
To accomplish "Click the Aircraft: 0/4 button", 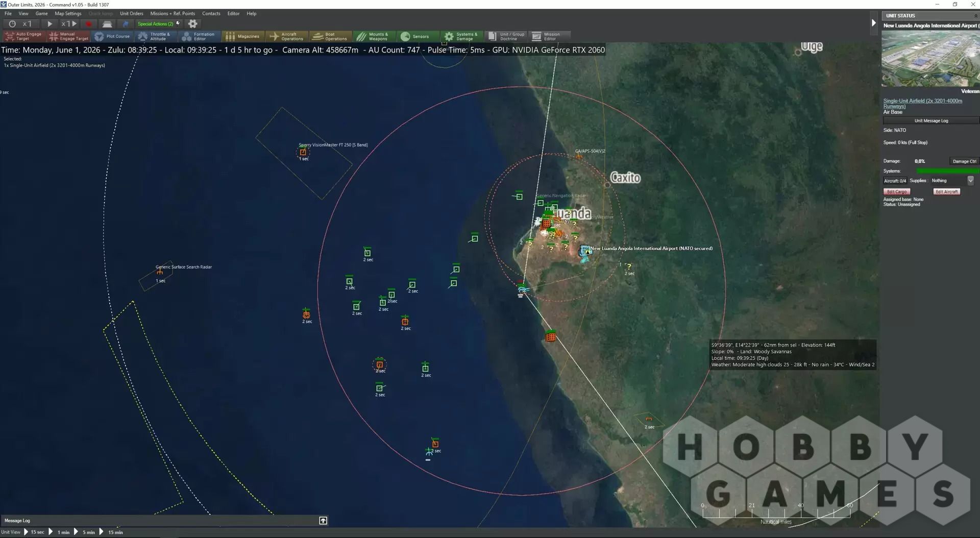I will (x=895, y=181).
